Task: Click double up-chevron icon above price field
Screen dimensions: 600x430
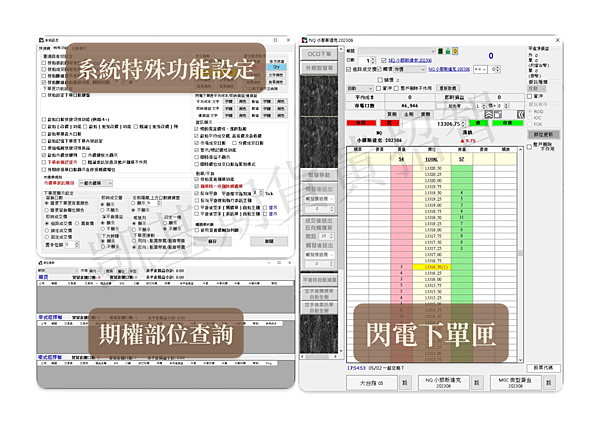Action: coord(489,114)
